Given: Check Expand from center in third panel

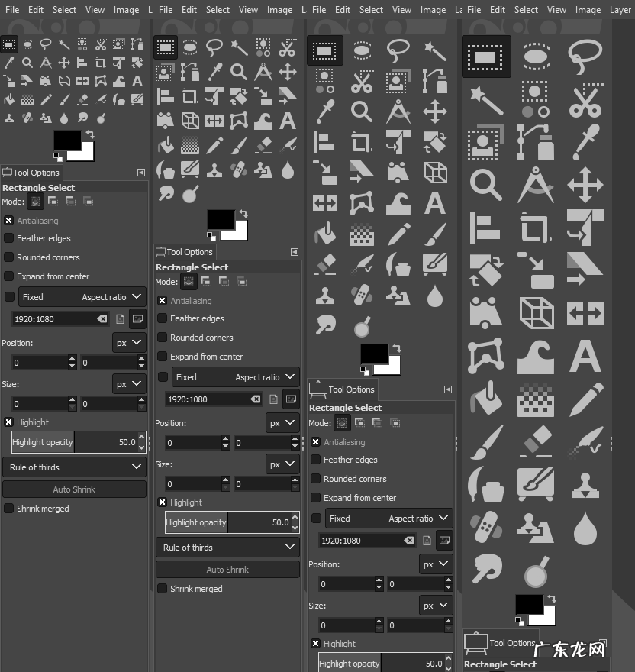Looking at the screenshot, I should [316, 498].
